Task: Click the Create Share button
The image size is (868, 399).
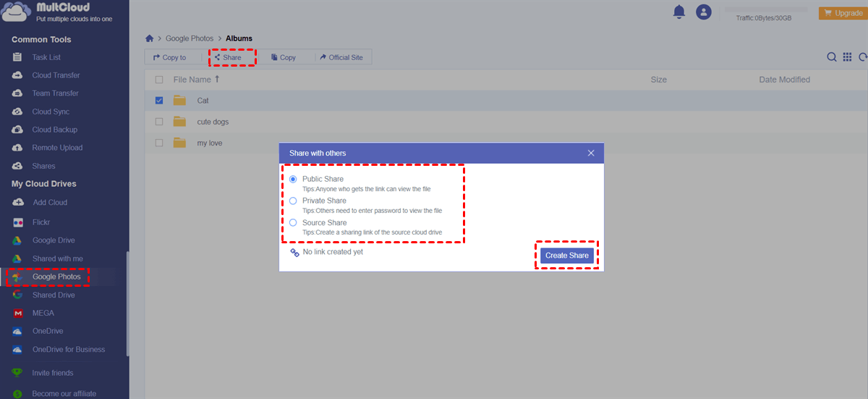Action: (567, 255)
